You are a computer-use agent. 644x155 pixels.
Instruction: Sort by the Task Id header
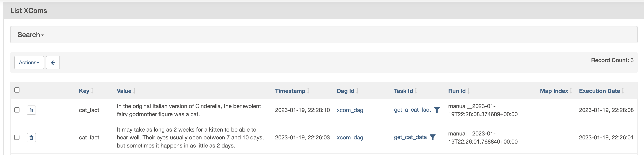(x=403, y=91)
